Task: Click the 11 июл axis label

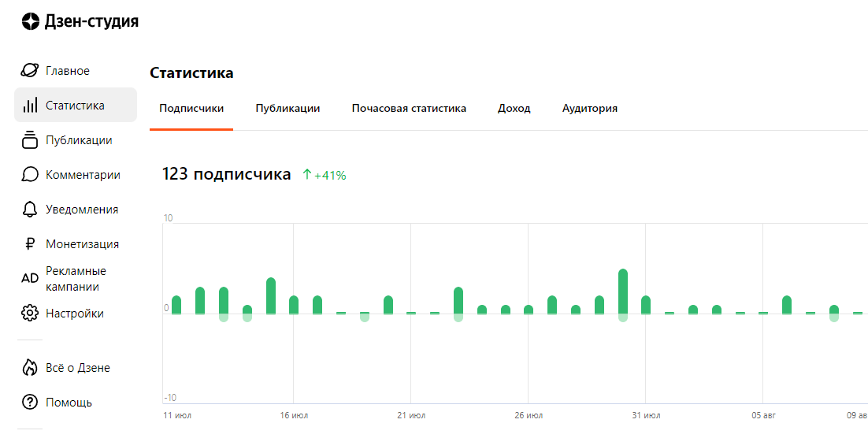Action: click(x=177, y=415)
